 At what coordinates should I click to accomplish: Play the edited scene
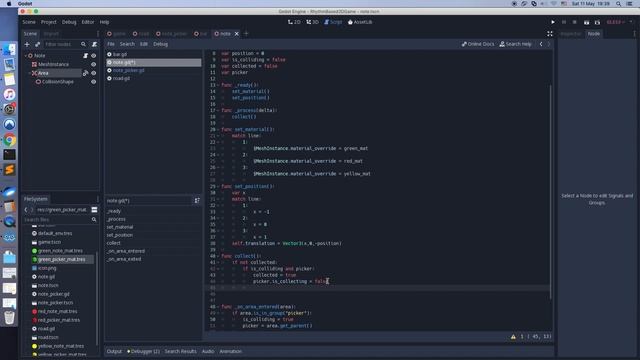pyautogui.click(x=586, y=22)
